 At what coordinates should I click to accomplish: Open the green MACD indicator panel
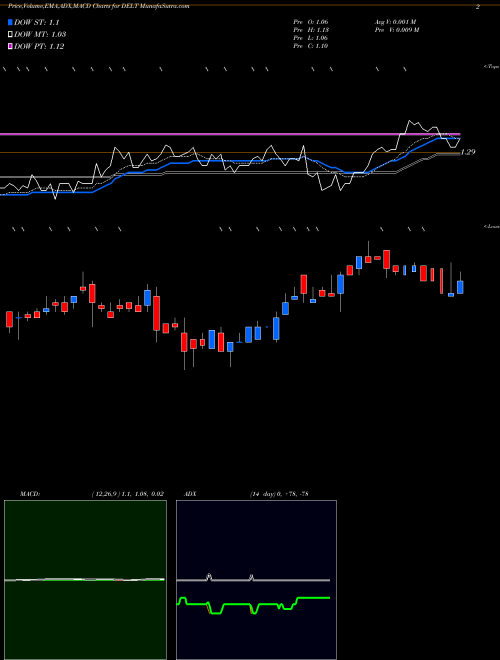[x=85, y=580]
